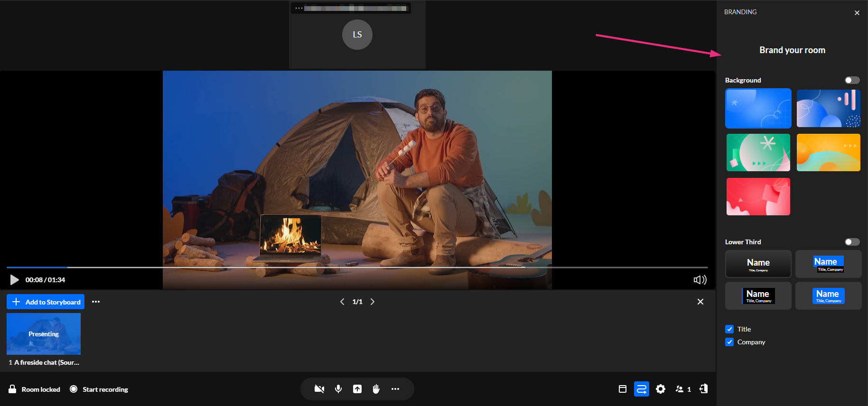Click the 'Room locked' label
Viewport: 868px width, 406px height.
[41, 389]
